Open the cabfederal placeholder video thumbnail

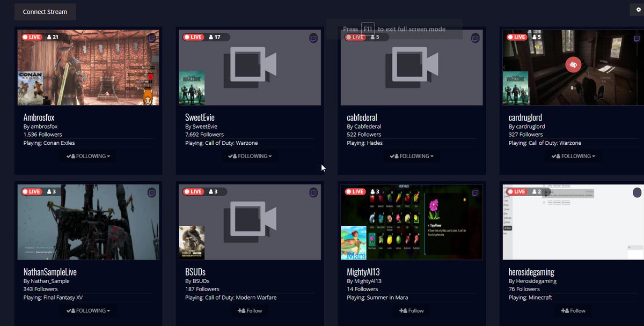pyautogui.click(x=412, y=68)
